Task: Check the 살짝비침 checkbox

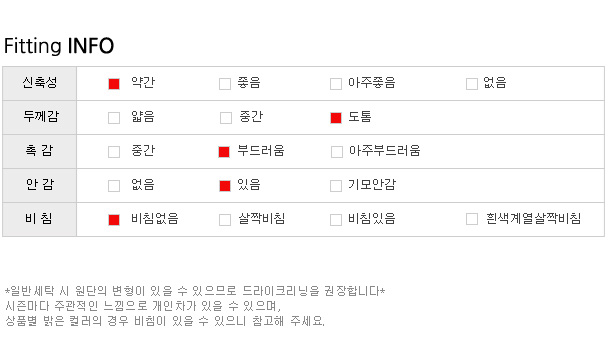Action: tap(225, 220)
